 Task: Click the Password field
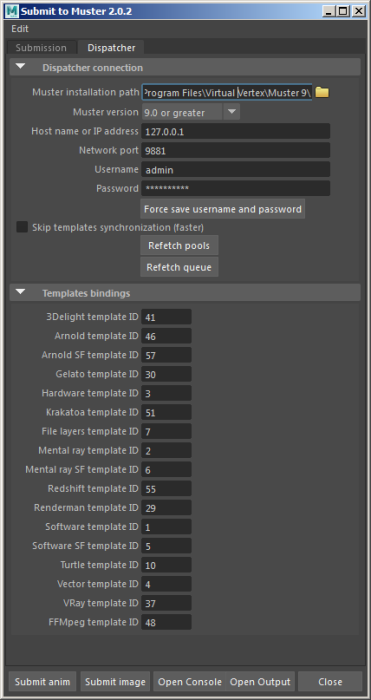[236, 188]
